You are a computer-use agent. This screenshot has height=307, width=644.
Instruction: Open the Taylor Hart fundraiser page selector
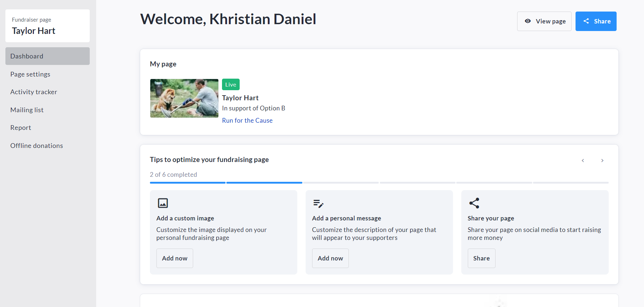click(48, 26)
